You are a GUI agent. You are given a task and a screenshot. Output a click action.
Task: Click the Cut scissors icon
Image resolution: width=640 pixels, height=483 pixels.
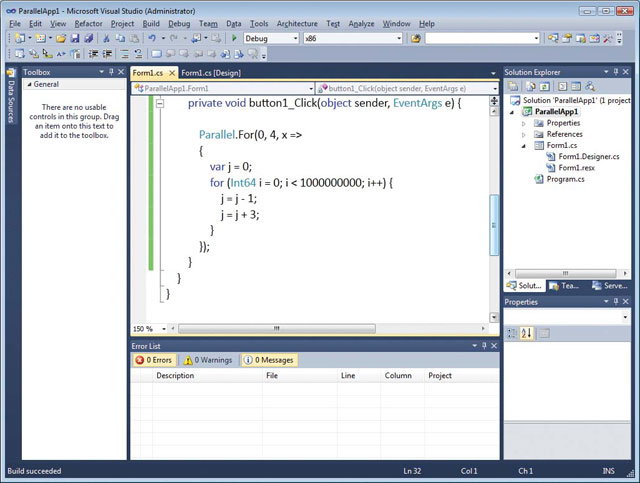[106, 38]
